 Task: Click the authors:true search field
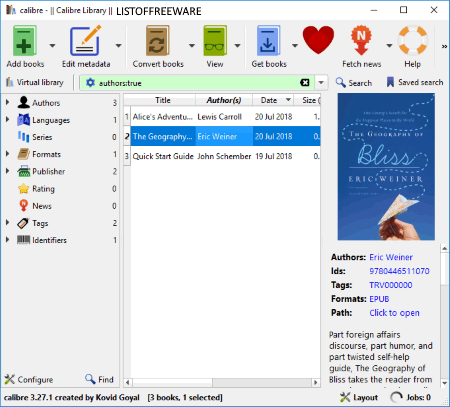197,83
